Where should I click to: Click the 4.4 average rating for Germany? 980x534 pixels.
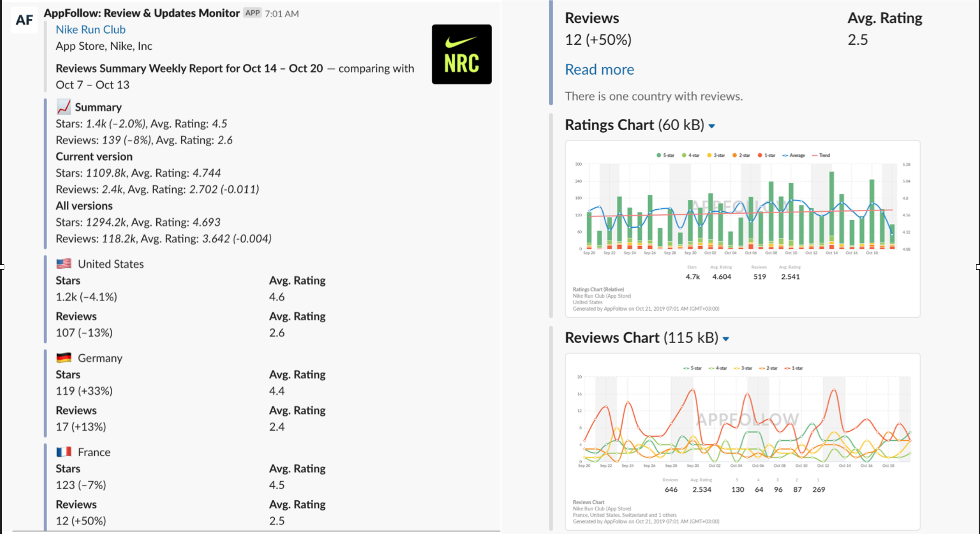277,391
